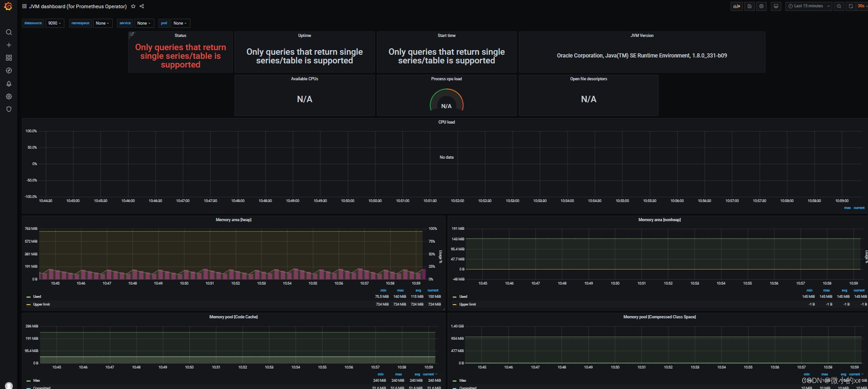This screenshot has height=389, width=868.
Task: Open the service None dropdown
Action: pyautogui.click(x=144, y=23)
